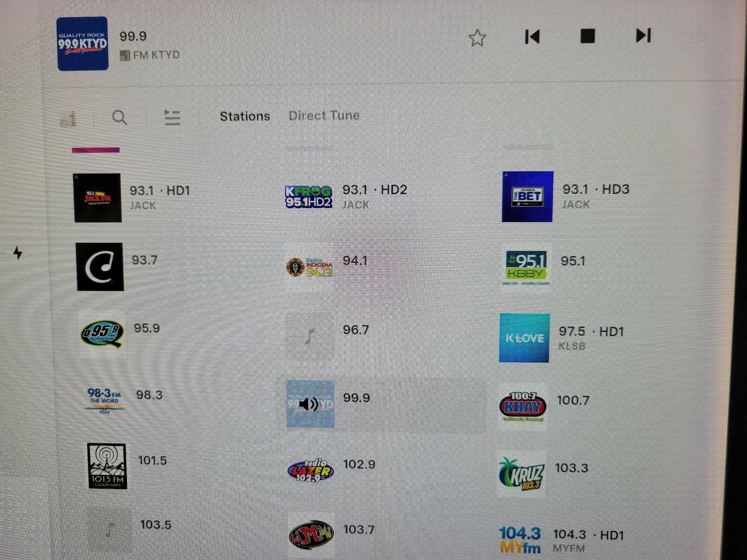Select the 104.3 MYfm logo
Image resolution: width=747 pixels, height=560 pixels.
click(521, 539)
